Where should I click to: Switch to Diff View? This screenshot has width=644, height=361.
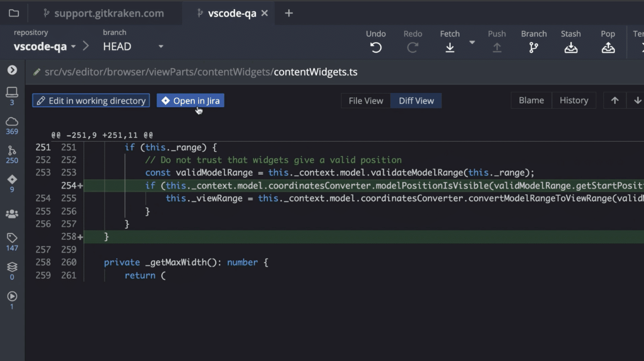click(x=416, y=101)
